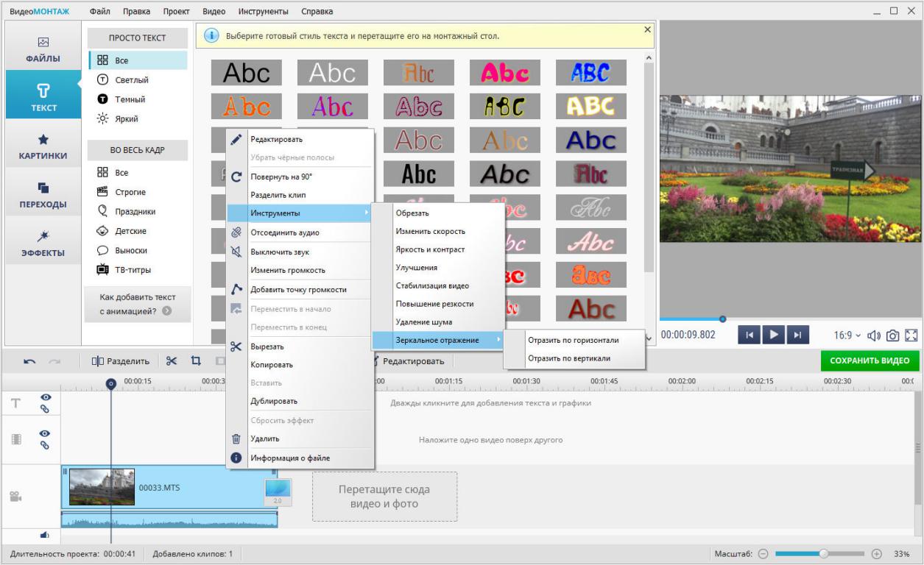Click the undo arrow icon
The image size is (924, 565).
point(29,361)
